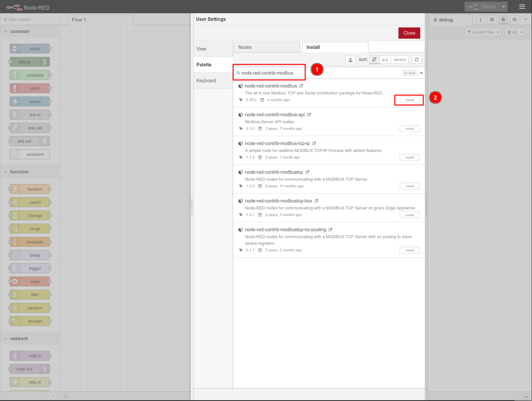Focus the filter nodes input
This screenshot has width=532, height=401.
pos(30,19)
